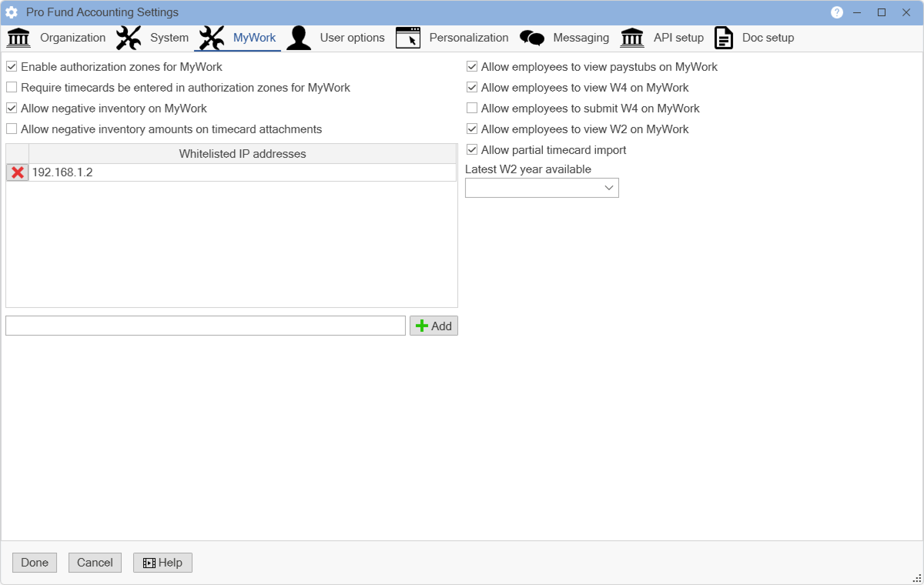
Task: Click the IP address entry field
Action: [205, 326]
